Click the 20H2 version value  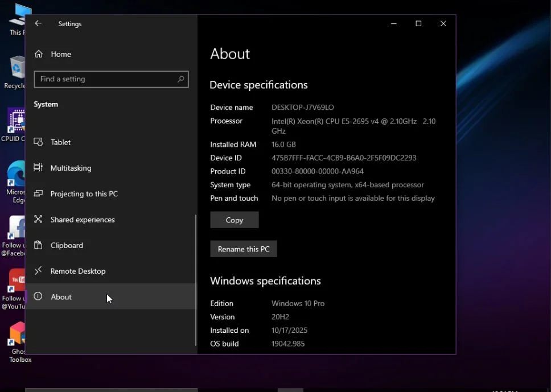280,317
